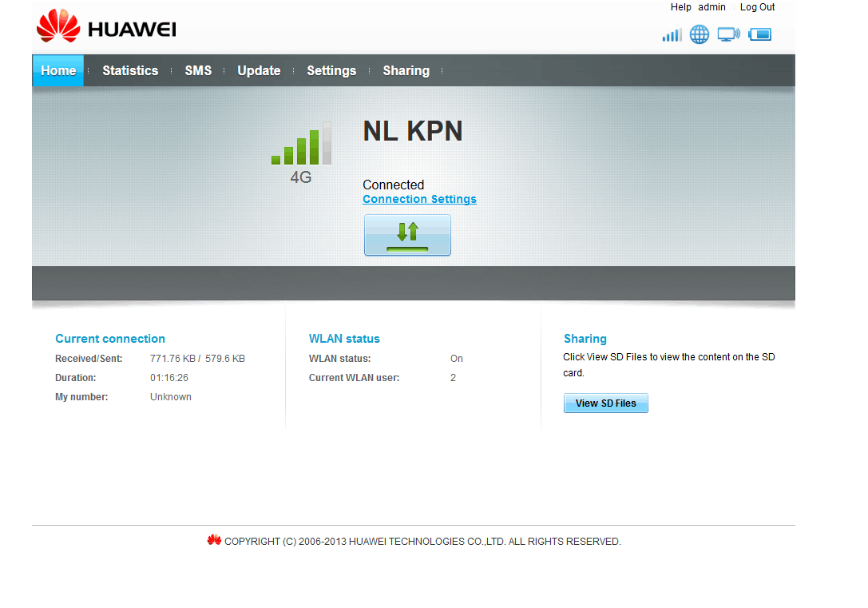This screenshot has height=608, width=868.
Task: Click the duration value 01:16:26
Action: [169, 378]
